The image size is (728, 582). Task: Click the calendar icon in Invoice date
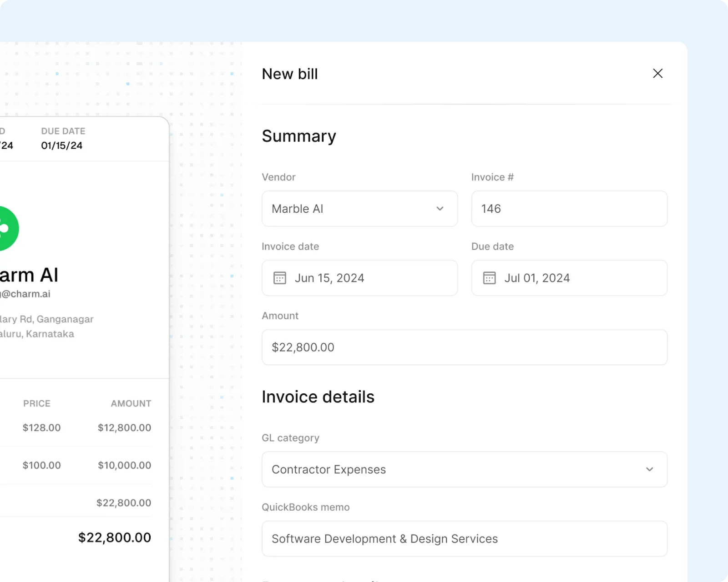coord(279,278)
